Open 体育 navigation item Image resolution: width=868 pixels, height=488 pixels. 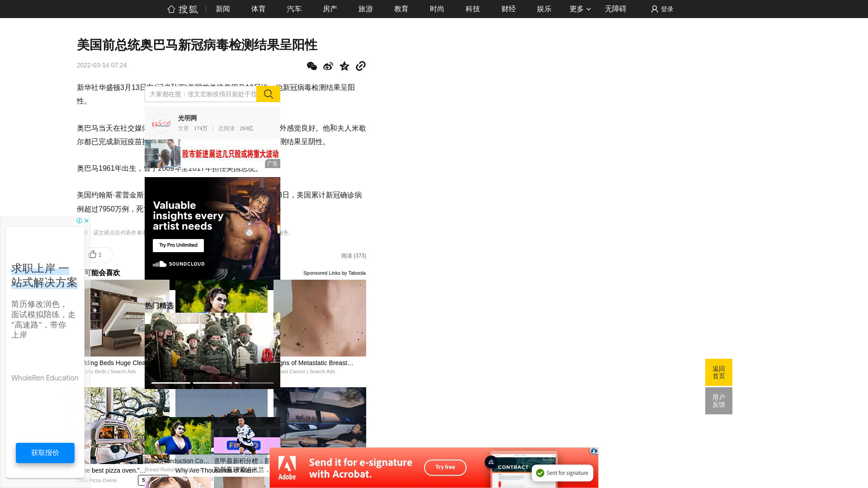coord(259,9)
